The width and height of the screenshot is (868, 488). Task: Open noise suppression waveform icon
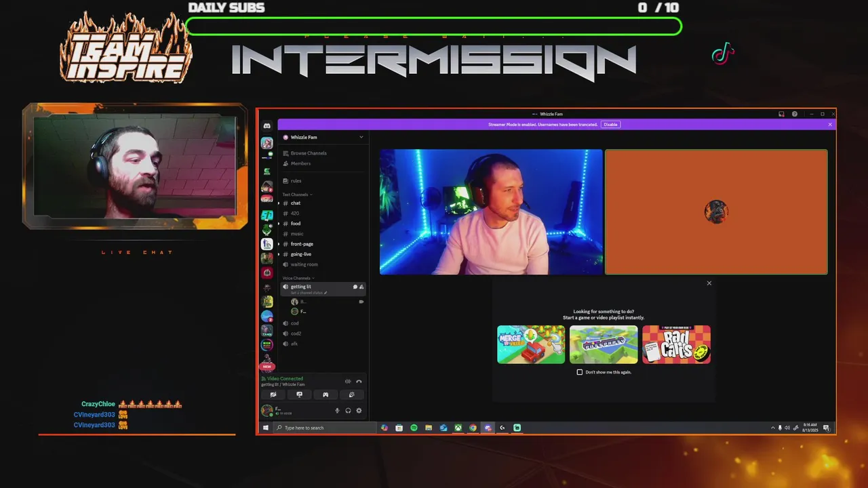click(348, 382)
